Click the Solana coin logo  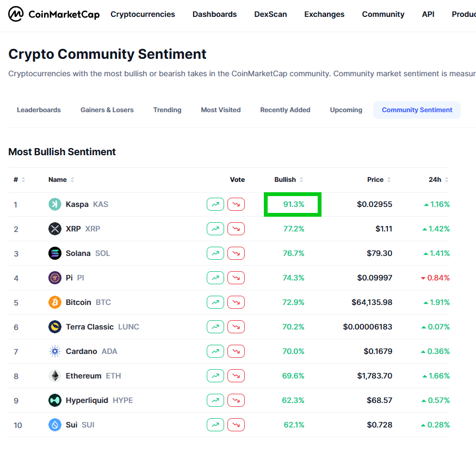tap(55, 253)
